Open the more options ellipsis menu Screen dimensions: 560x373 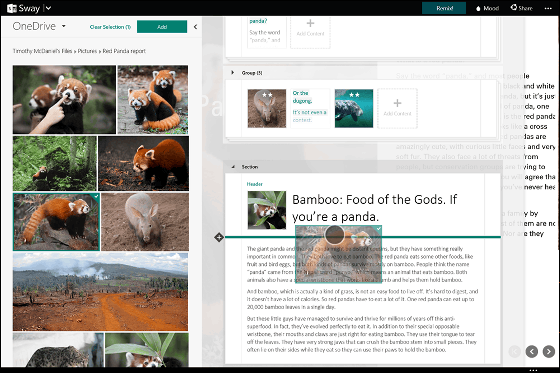click(x=548, y=8)
